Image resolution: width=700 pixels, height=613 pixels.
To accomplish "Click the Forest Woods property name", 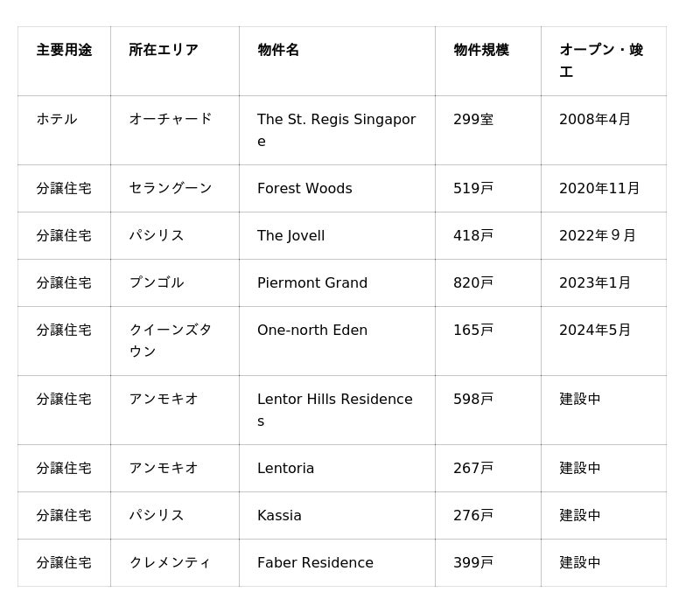I will 304,189.
